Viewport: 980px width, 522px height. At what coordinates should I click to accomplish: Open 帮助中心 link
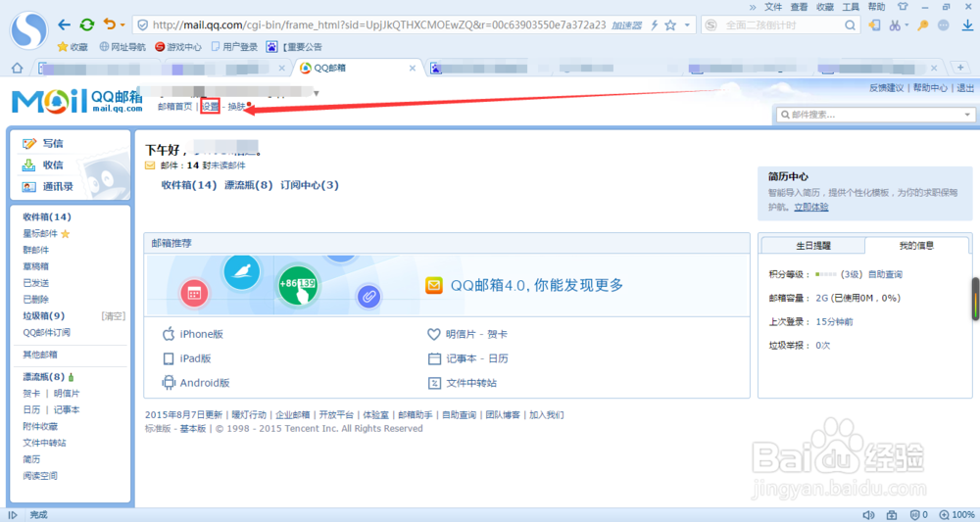coord(930,88)
